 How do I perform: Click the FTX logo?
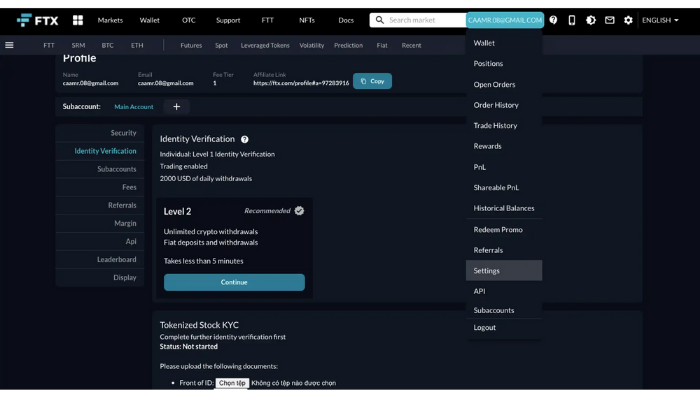(38, 20)
